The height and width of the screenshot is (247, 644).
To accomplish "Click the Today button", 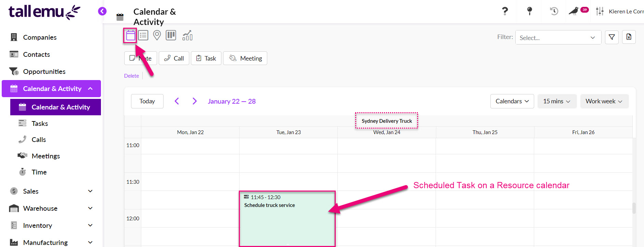I will (x=147, y=101).
